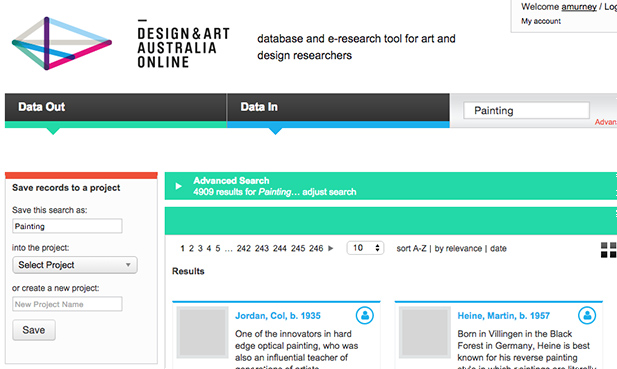
Task: Open the person icon on Jordan, Col card
Action: coord(365,315)
